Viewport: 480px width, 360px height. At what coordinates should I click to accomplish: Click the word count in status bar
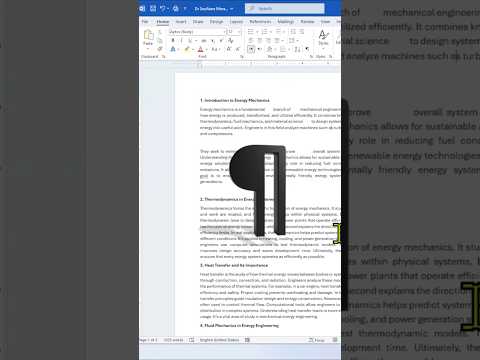point(173,340)
